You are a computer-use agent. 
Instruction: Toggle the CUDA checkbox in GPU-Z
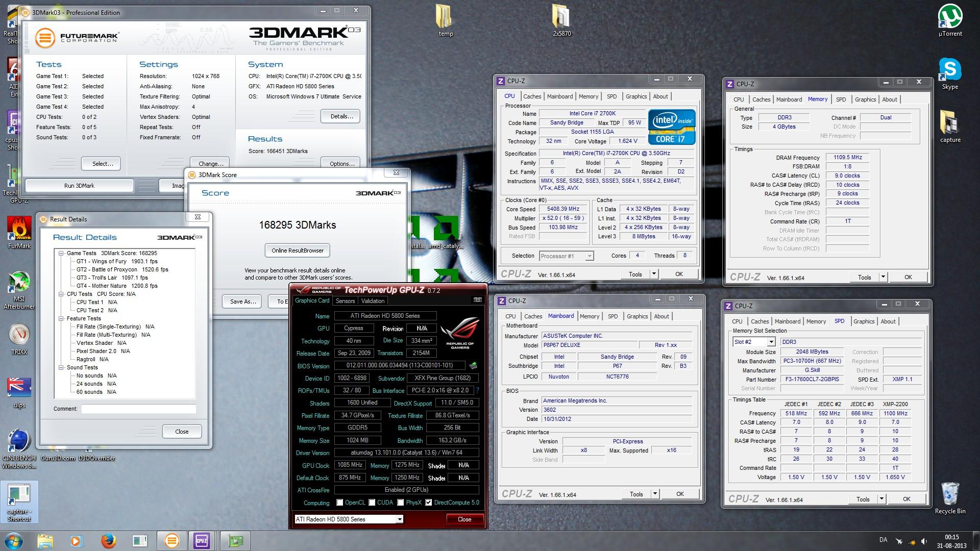pyautogui.click(x=372, y=503)
